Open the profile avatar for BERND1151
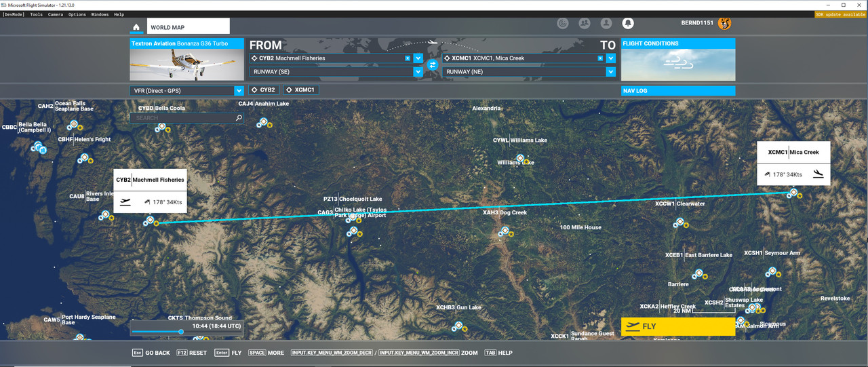 click(x=724, y=24)
